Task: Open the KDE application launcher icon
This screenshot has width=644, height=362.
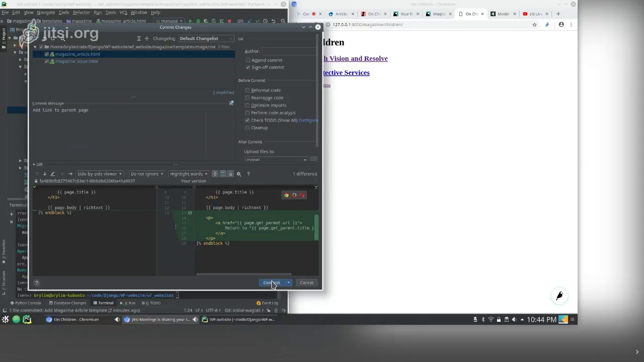Action: pos(5,319)
